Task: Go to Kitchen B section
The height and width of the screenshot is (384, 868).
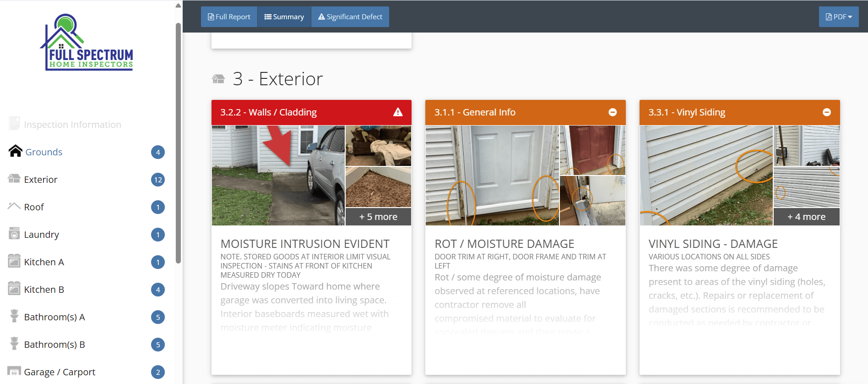Action: tap(44, 290)
